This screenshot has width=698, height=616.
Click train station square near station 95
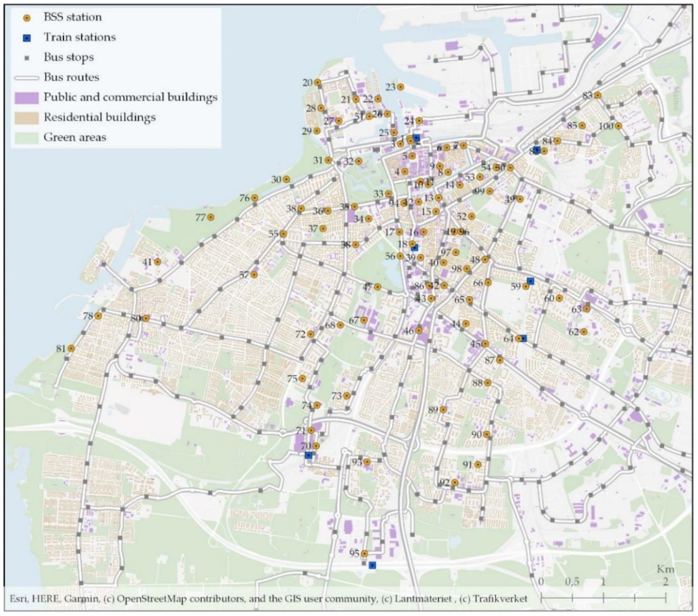[372, 565]
